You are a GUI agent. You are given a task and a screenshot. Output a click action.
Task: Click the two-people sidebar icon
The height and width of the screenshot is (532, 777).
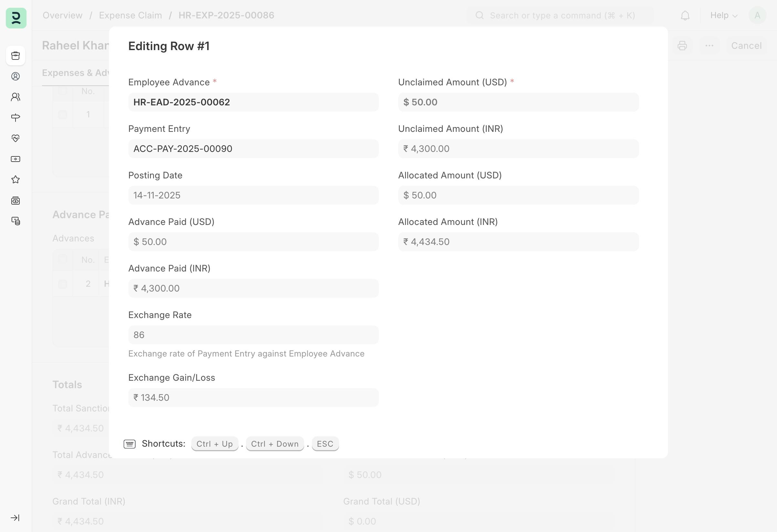coord(16,97)
